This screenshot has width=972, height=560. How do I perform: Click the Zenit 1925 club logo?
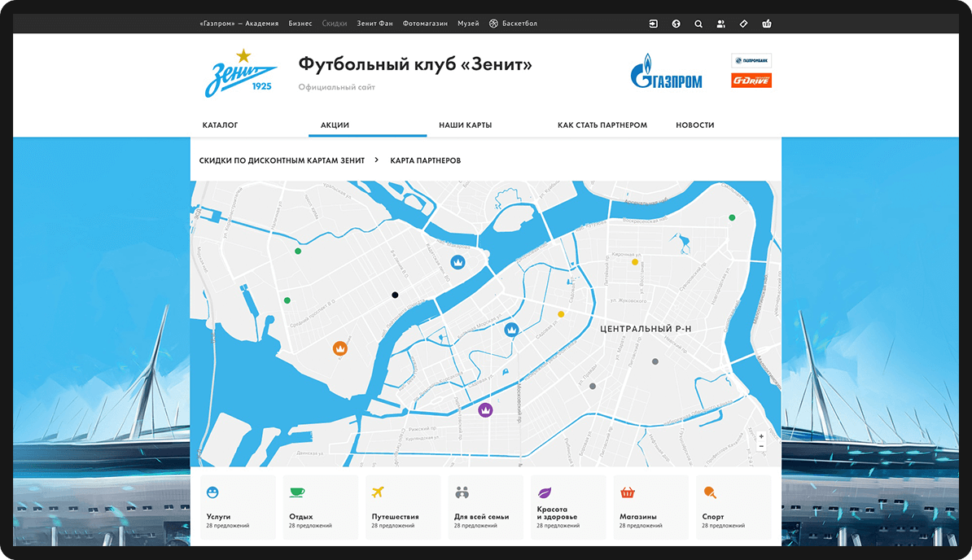tap(240, 73)
